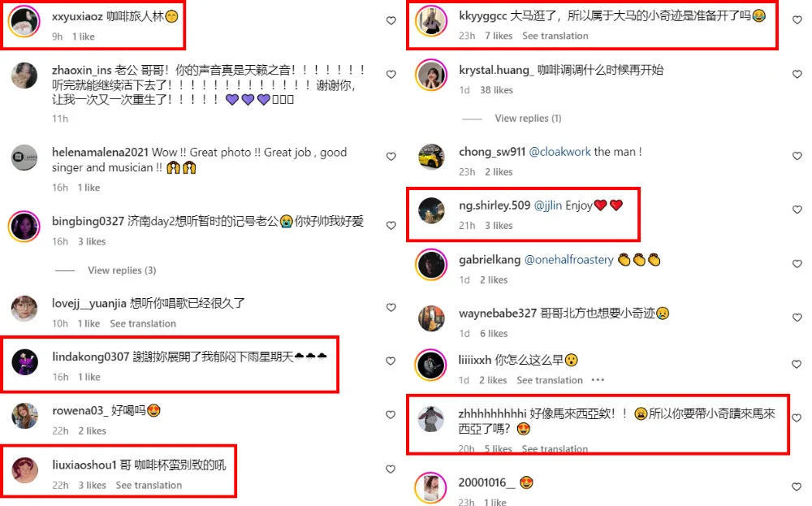Open ng.shirley.509's profile picture
Image resolution: width=812 pixels, height=506 pixels.
[431, 210]
